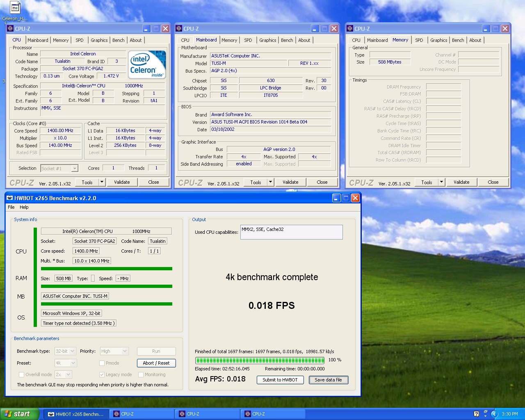Image resolution: width=525 pixels, height=420 pixels.
Task: Click the second CPU-Z taskbar button
Action: point(208,414)
